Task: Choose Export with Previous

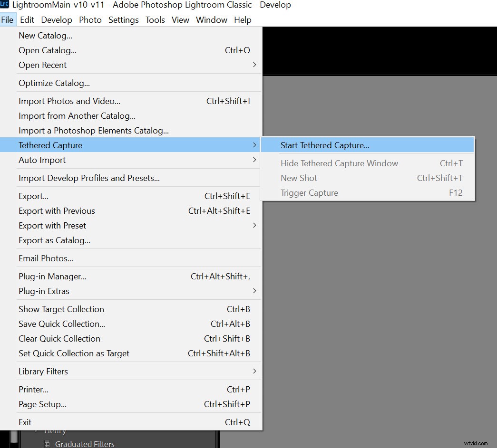Action: [x=131, y=211]
